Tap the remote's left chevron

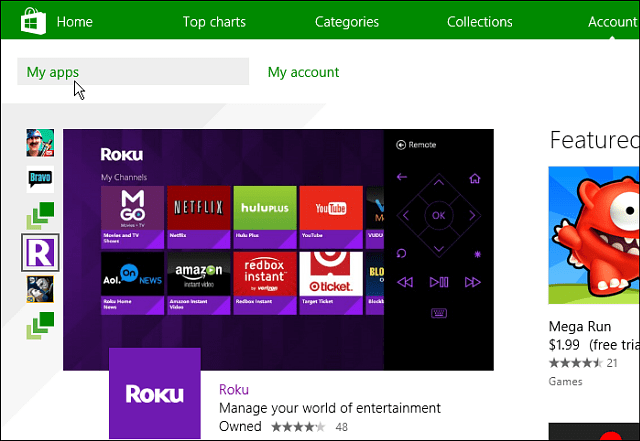(x=406, y=216)
